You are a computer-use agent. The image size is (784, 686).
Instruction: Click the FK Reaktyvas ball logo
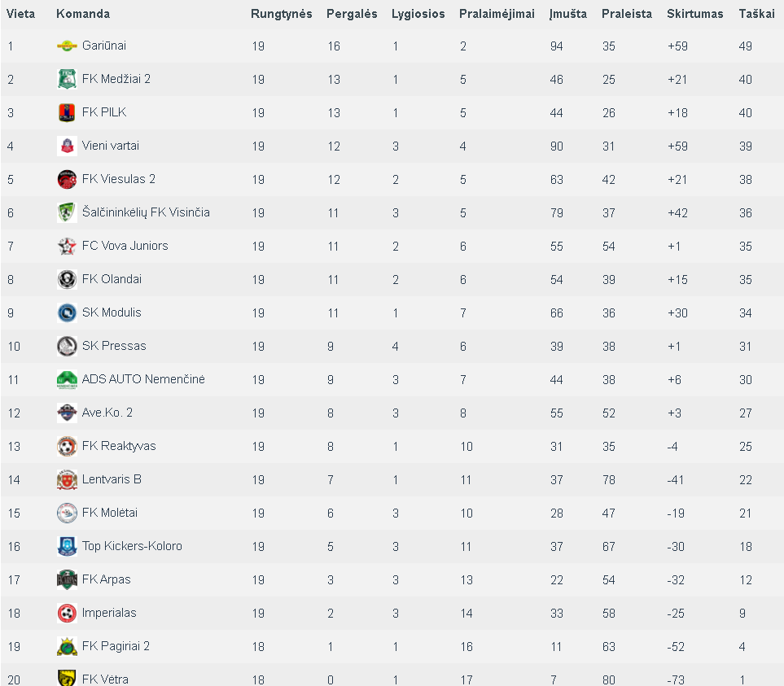tap(67, 446)
